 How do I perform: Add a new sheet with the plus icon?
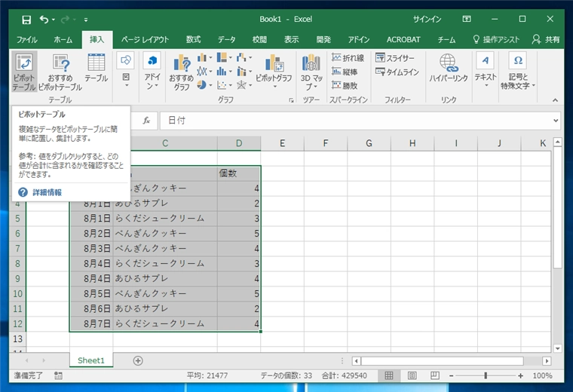pyautogui.click(x=138, y=360)
